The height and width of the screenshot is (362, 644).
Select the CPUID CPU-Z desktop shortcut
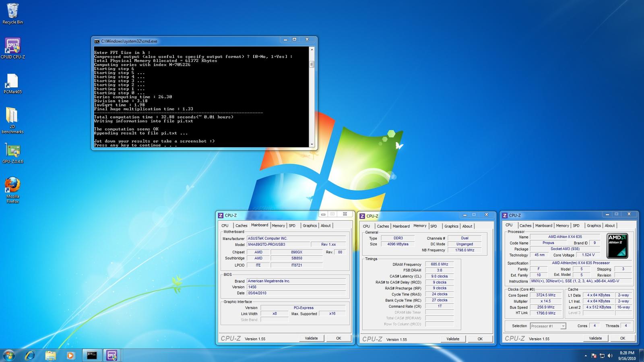12,48
